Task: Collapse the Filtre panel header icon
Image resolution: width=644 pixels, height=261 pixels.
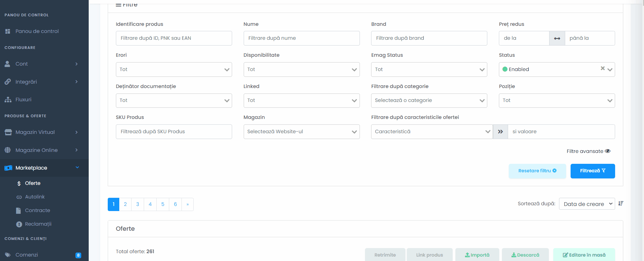Action: coord(119,5)
